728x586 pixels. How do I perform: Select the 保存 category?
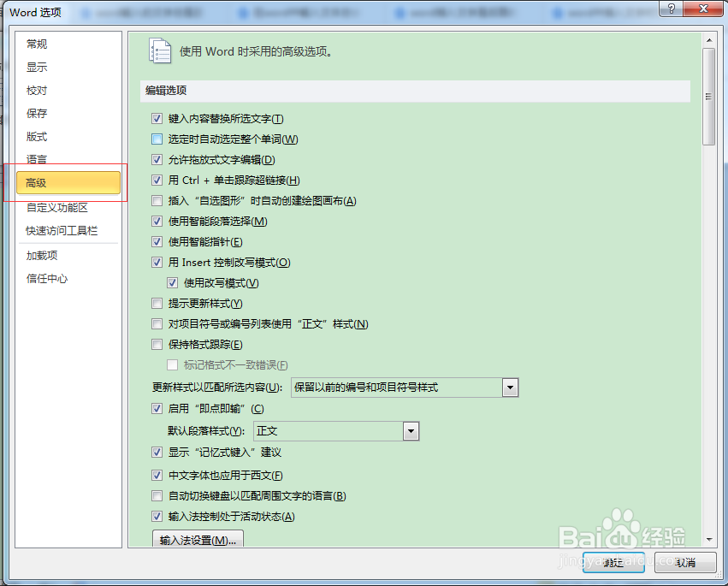36,113
